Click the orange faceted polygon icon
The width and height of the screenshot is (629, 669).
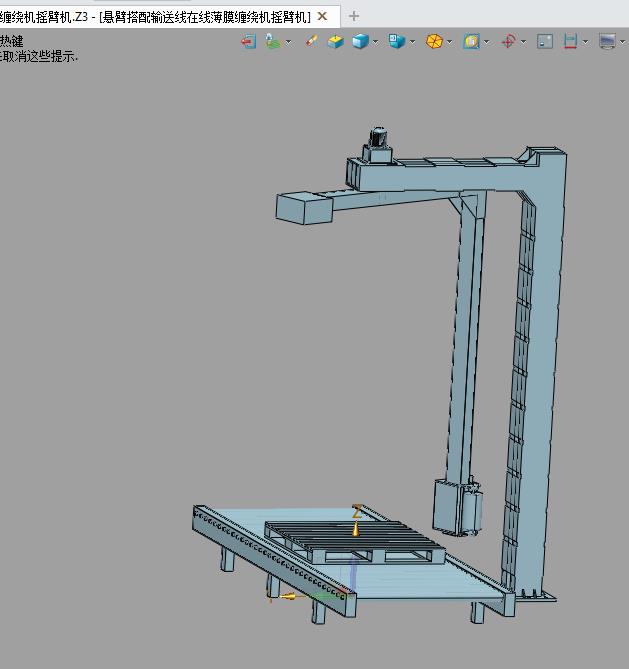coord(434,41)
